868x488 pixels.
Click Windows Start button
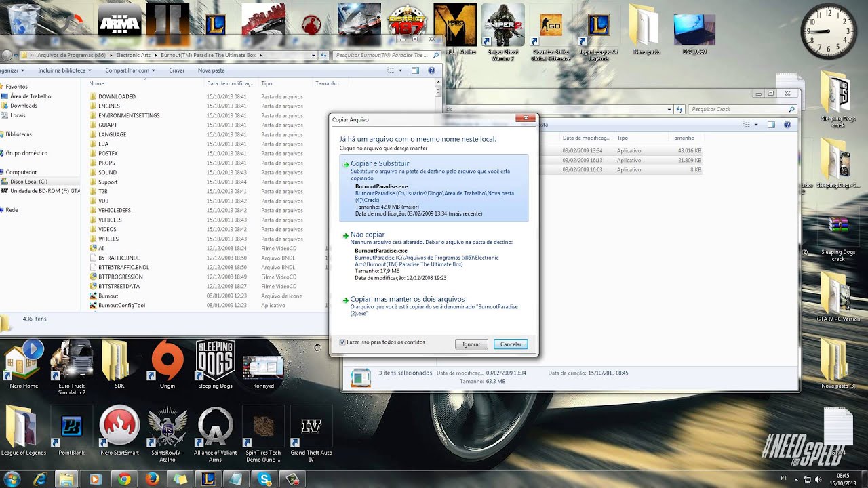[14, 479]
